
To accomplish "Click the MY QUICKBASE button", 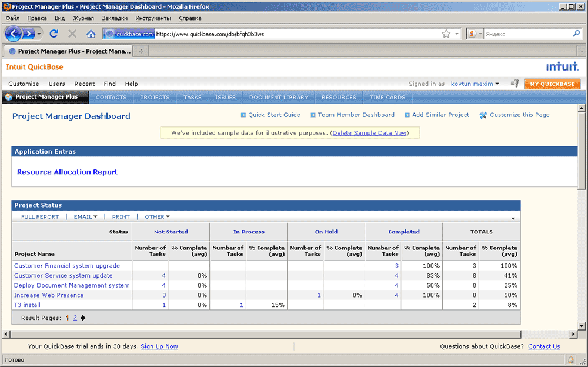I will click(x=552, y=84).
